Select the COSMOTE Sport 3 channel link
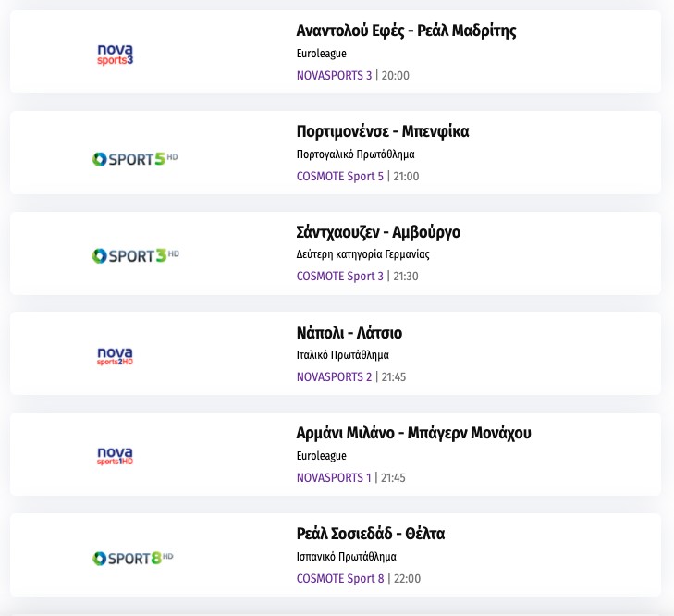 [339, 276]
